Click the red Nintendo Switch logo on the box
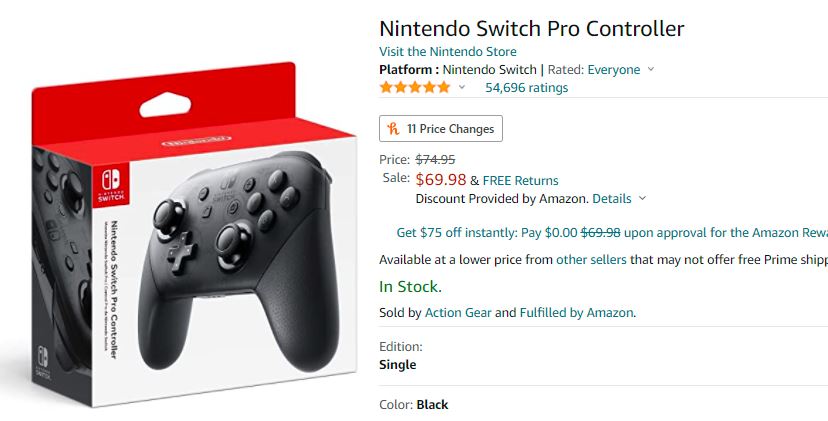Image resolution: width=828 pixels, height=421 pixels. pyautogui.click(x=110, y=184)
